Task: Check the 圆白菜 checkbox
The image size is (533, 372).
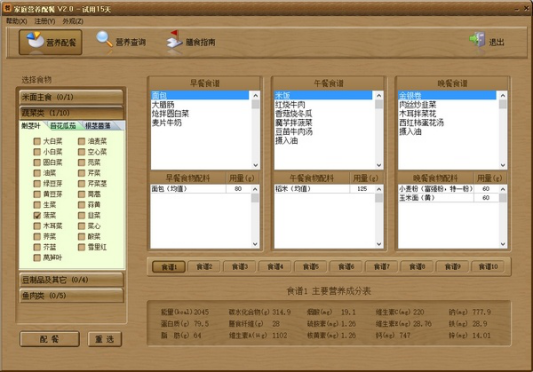Action: click(x=37, y=163)
